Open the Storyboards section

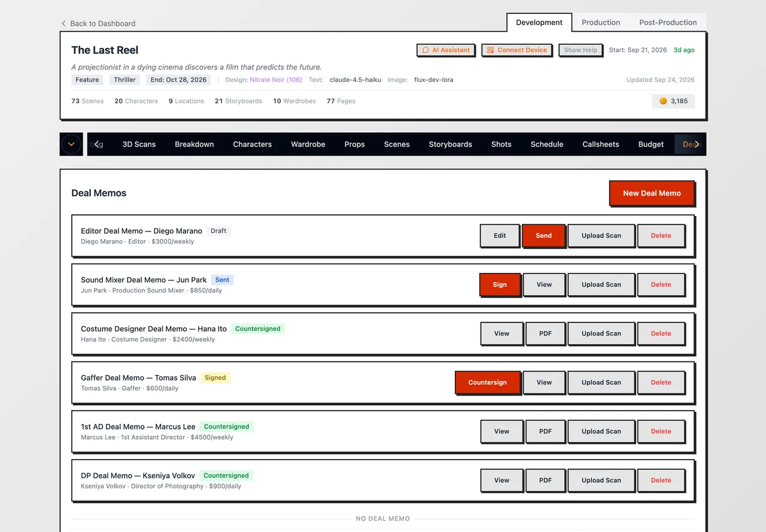451,144
